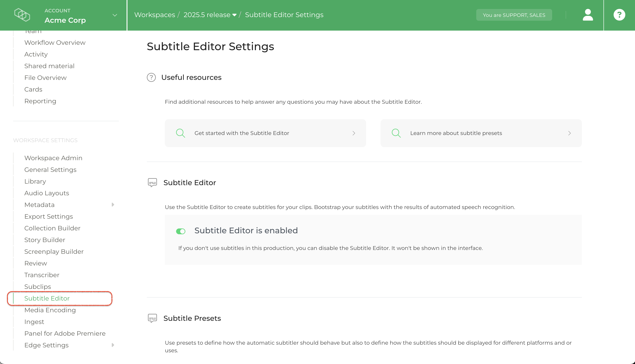Disable the Subtitle Editor toggle
Viewport: 635px width, 364px height.
[181, 231]
